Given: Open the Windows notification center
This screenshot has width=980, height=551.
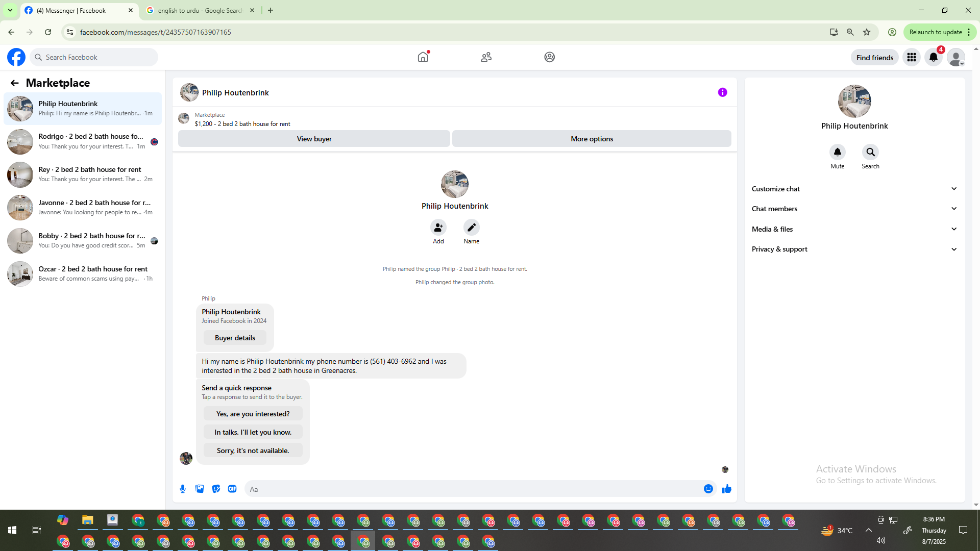Looking at the screenshot, I should [x=963, y=531].
